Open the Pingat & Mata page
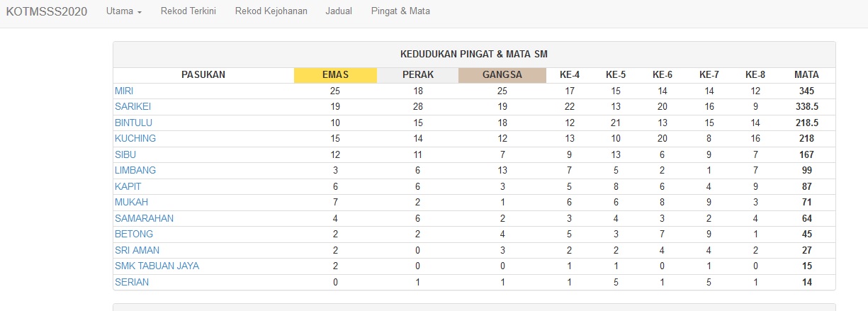Screen dimensions: 868x311 [x=400, y=11]
